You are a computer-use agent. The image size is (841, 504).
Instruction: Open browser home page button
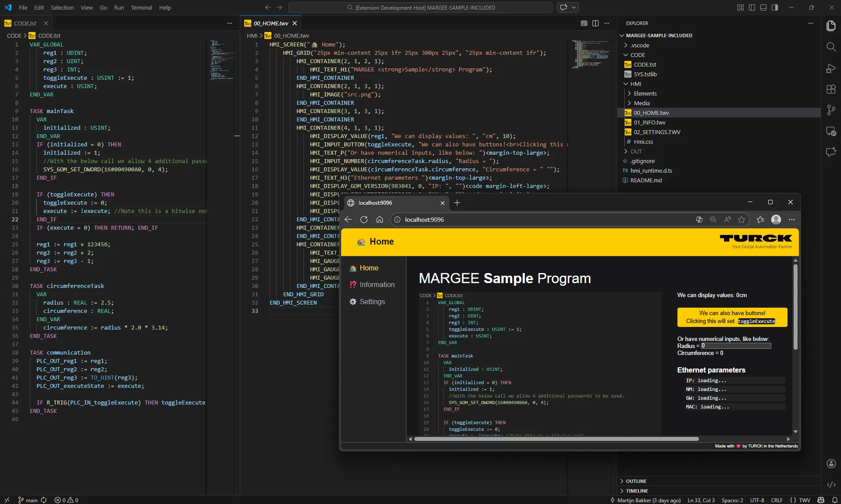click(x=380, y=220)
